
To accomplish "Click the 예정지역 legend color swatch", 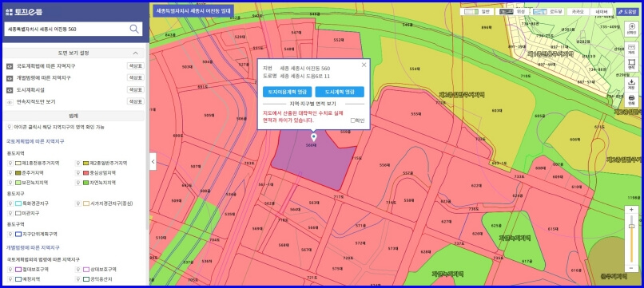I will pos(18,279).
